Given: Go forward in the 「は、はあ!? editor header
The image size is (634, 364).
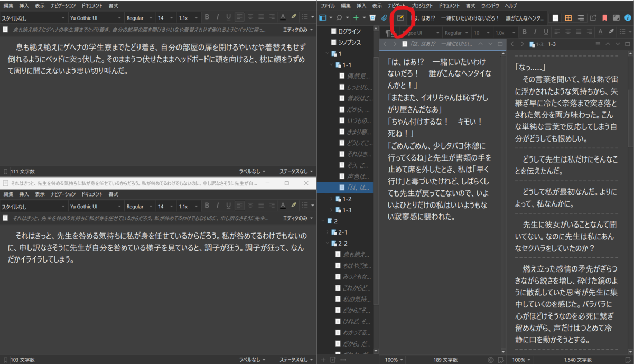Looking at the screenshot, I should click(395, 44).
